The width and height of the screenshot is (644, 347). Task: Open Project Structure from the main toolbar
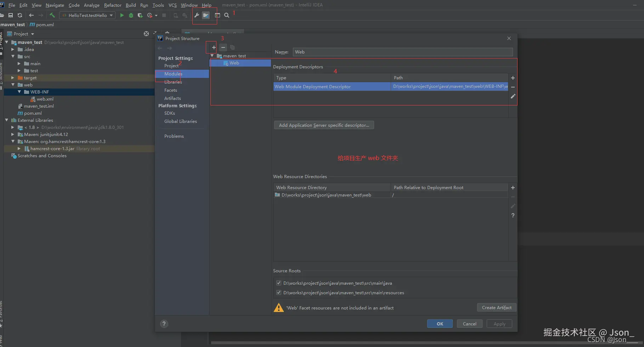pos(206,15)
